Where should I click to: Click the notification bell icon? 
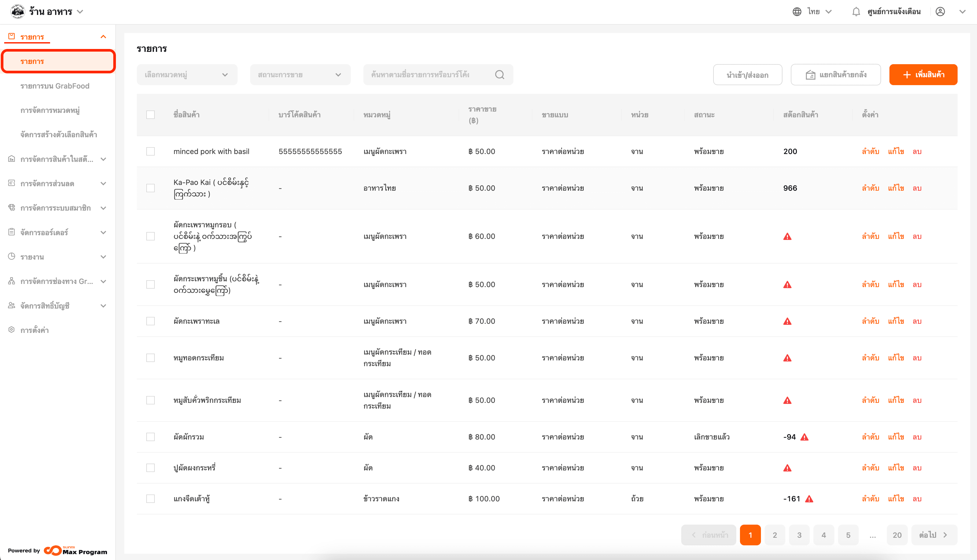(x=856, y=12)
